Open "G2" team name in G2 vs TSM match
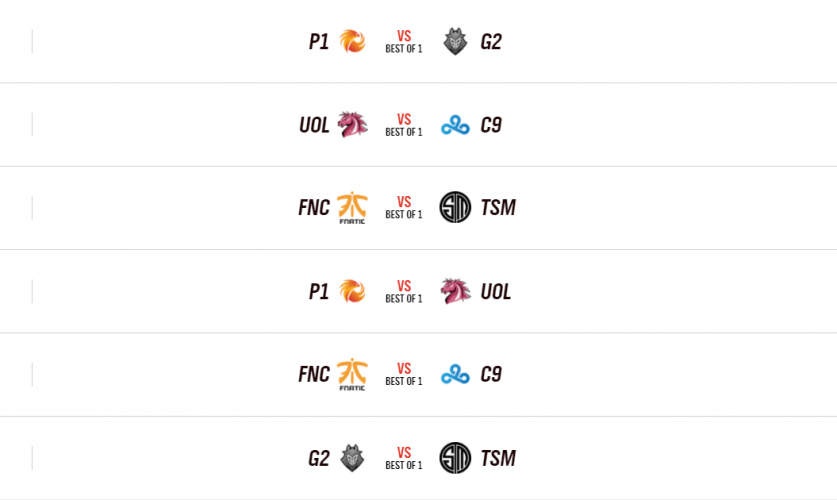The image size is (837, 500). click(x=319, y=459)
